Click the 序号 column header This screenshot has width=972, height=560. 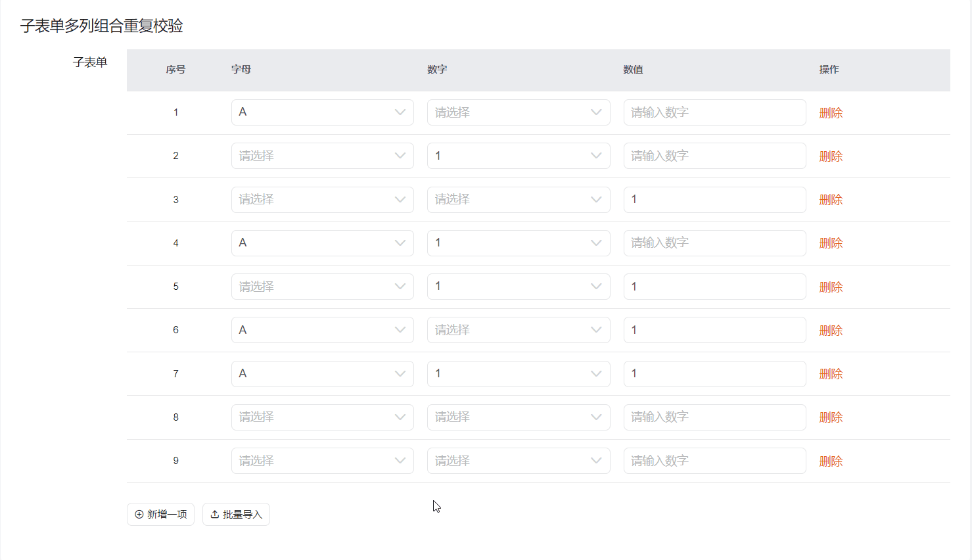175,69
